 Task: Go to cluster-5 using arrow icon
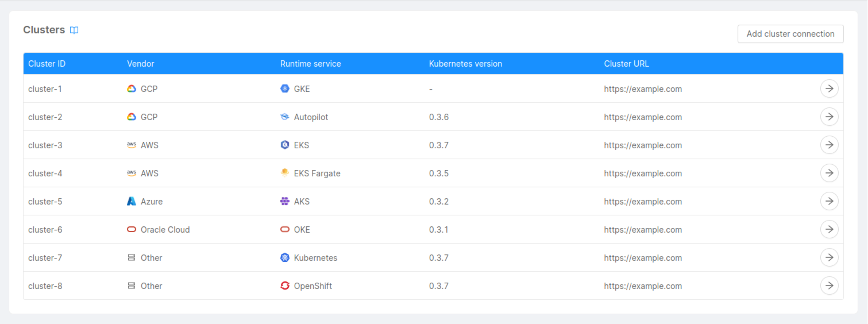829,201
